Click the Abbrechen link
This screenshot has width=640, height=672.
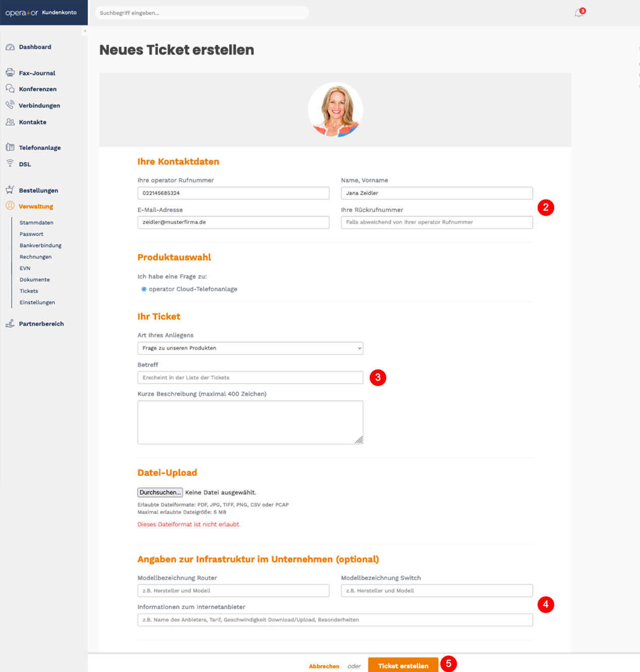(x=324, y=666)
